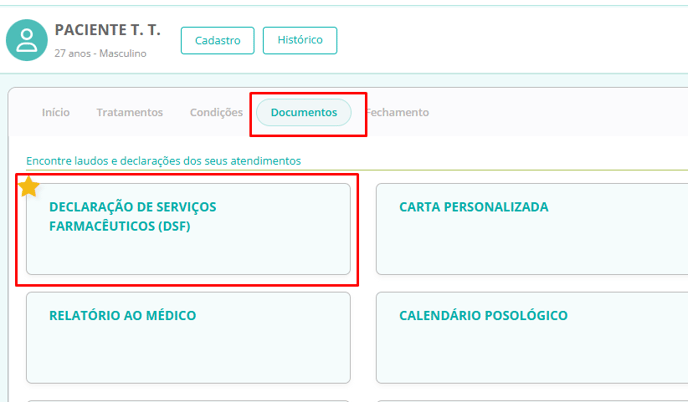Click the RELATÓRIO AO MÉDICO title text
The width and height of the screenshot is (688, 402).
click(122, 316)
